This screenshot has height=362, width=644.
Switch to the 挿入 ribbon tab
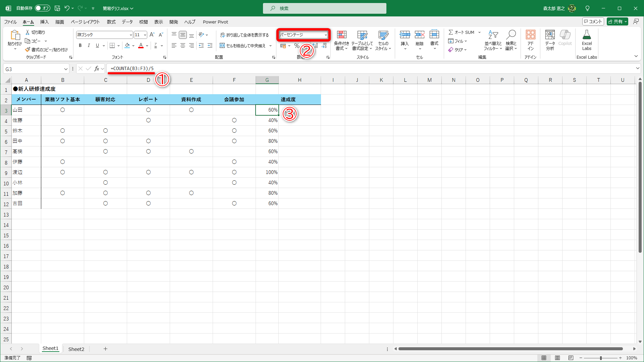pos(44,22)
